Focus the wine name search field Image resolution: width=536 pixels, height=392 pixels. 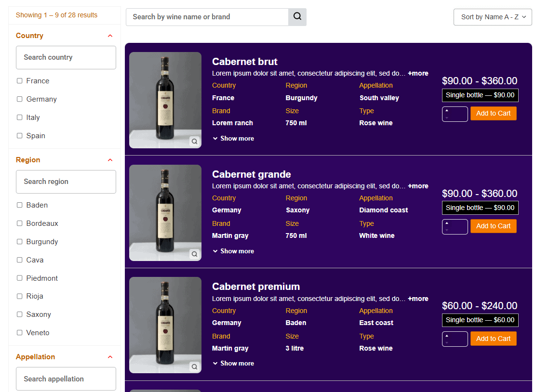tap(207, 17)
